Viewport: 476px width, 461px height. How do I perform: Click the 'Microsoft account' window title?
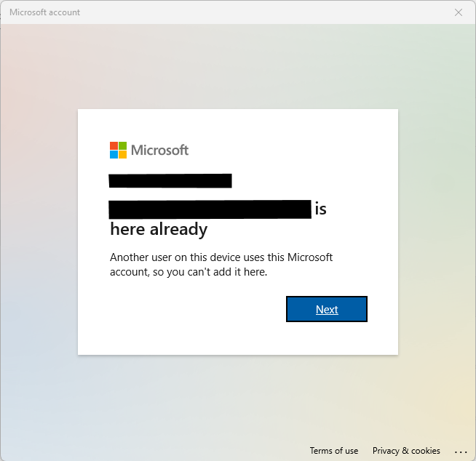click(x=44, y=12)
